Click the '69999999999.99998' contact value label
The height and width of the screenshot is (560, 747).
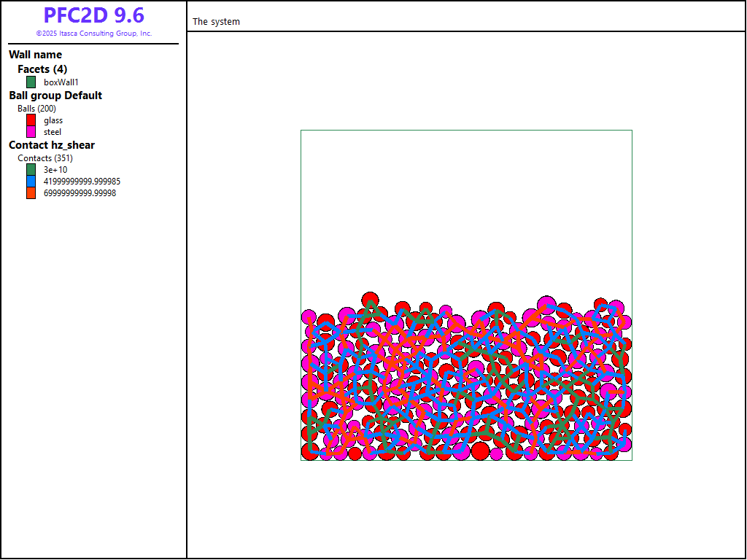pos(80,193)
